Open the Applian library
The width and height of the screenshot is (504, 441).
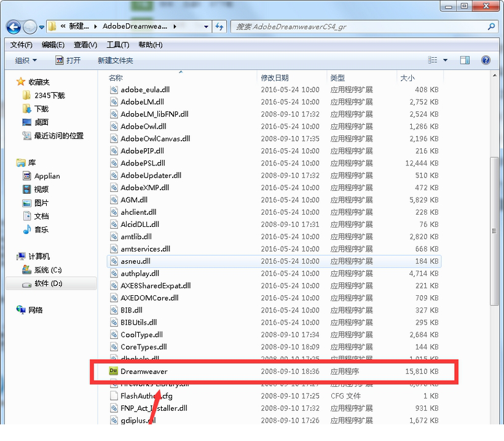tap(47, 176)
